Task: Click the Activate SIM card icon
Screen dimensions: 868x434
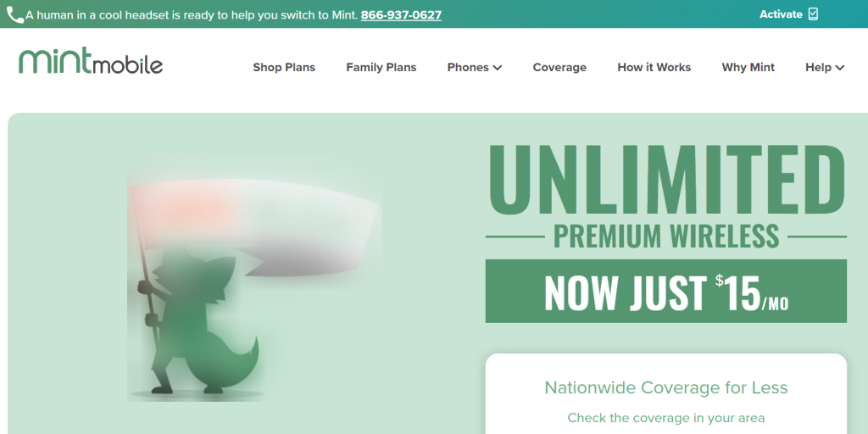Action: (813, 14)
